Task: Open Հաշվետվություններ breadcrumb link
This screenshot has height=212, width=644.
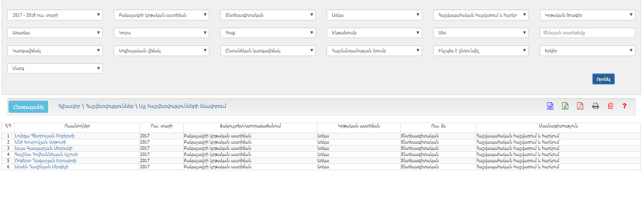Action: pos(109,106)
